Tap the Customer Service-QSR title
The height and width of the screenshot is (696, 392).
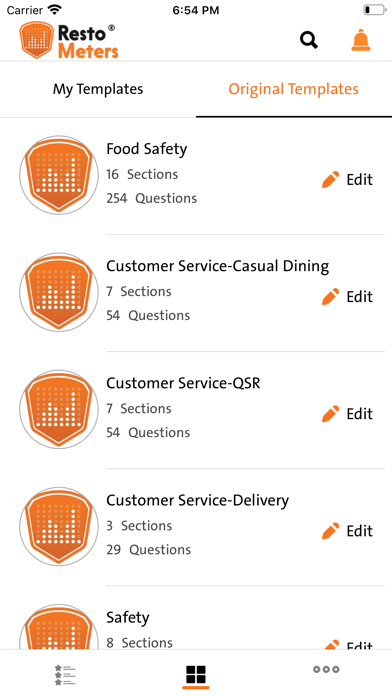(x=183, y=384)
